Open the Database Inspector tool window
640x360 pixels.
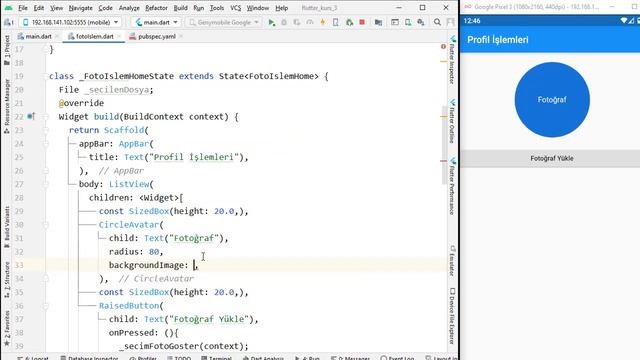[x=89, y=358]
